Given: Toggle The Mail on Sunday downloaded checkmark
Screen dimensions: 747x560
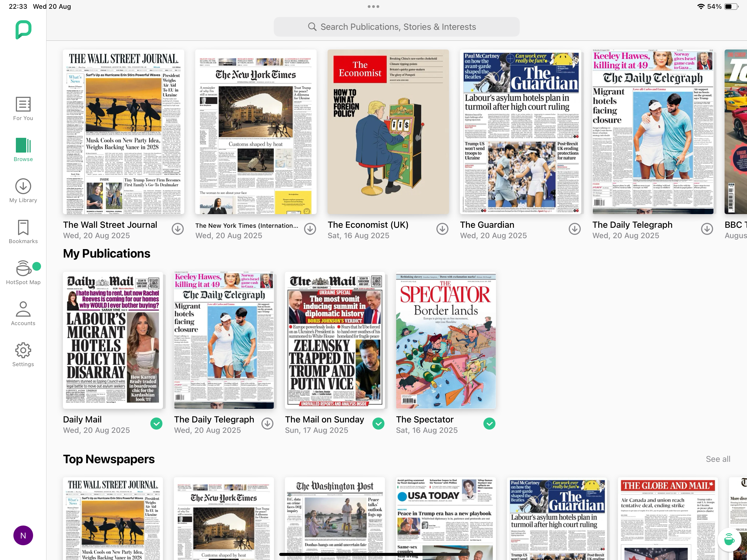Looking at the screenshot, I should pos(378,424).
